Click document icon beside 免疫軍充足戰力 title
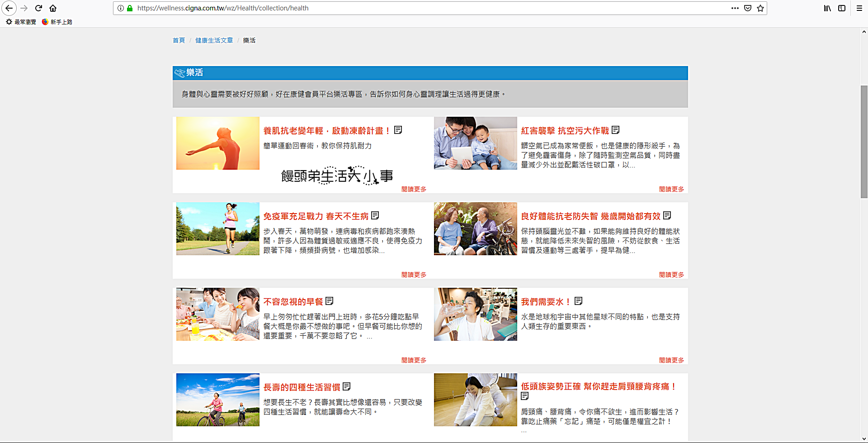868x443 pixels. click(375, 216)
